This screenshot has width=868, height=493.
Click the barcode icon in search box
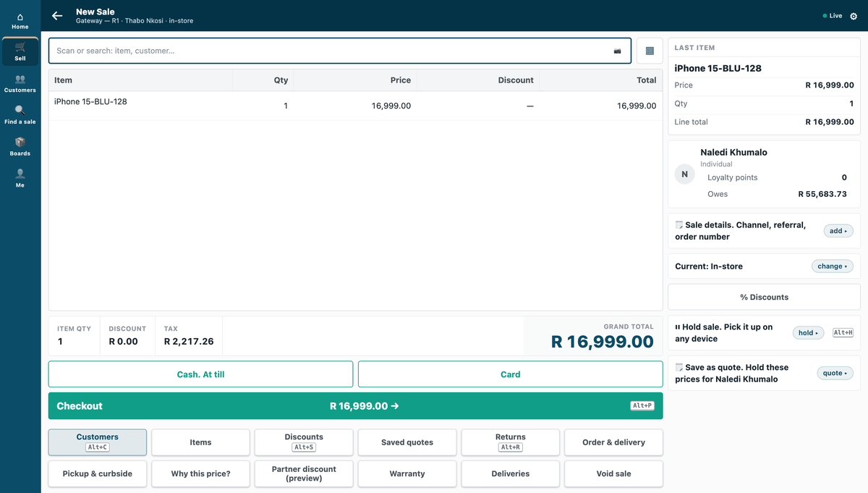617,51
